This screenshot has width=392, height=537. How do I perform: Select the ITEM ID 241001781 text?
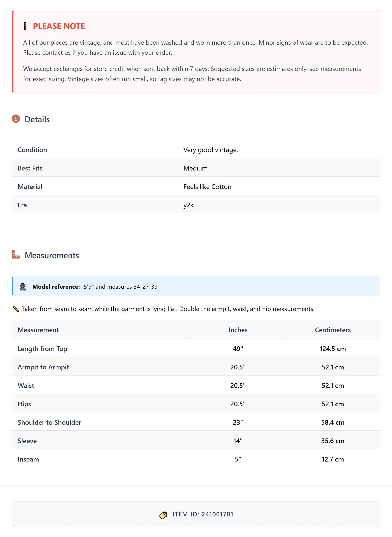(203, 514)
